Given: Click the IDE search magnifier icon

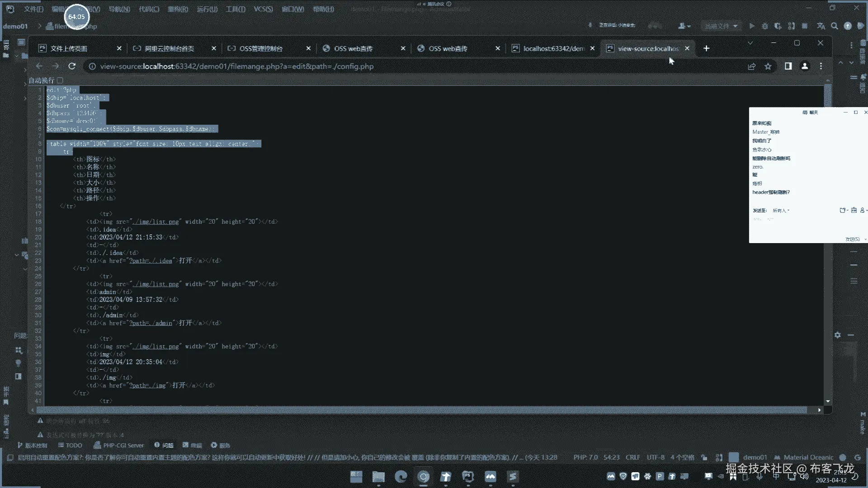Looking at the screenshot, I should pos(835,26).
